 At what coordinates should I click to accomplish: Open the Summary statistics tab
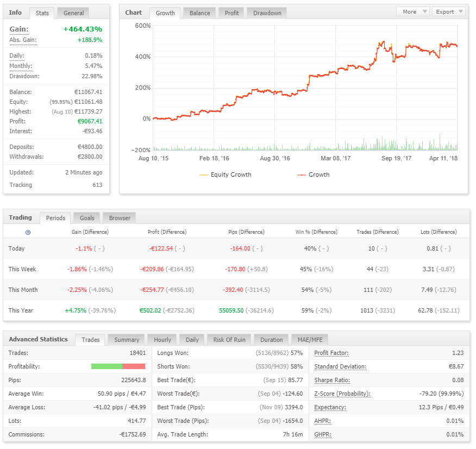[x=127, y=340]
